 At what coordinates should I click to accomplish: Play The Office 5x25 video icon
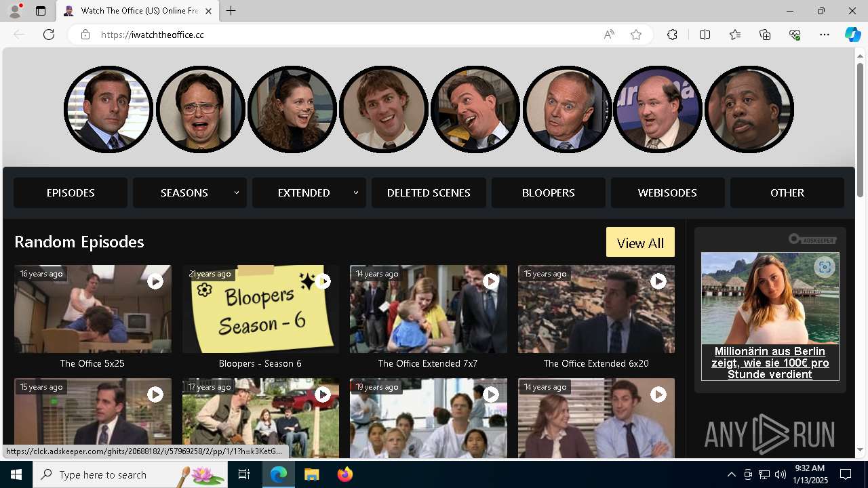coord(155,281)
